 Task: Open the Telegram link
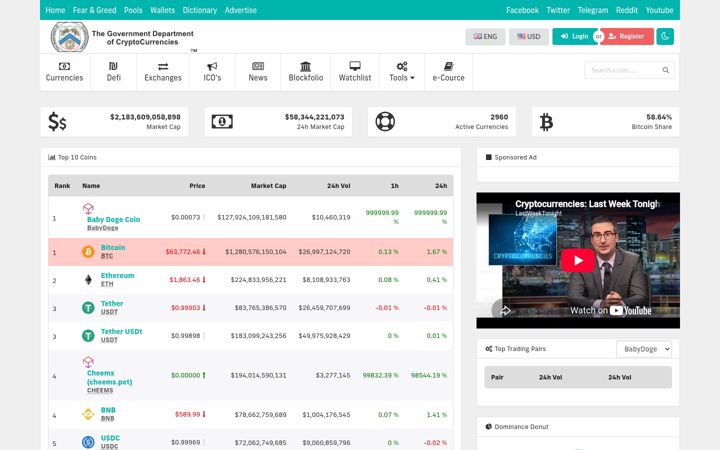pyautogui.click(x=593, y=10)
